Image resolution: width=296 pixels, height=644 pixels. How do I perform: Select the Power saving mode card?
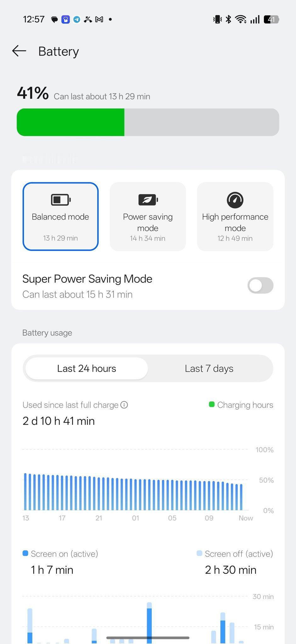[x=148, y=216]
